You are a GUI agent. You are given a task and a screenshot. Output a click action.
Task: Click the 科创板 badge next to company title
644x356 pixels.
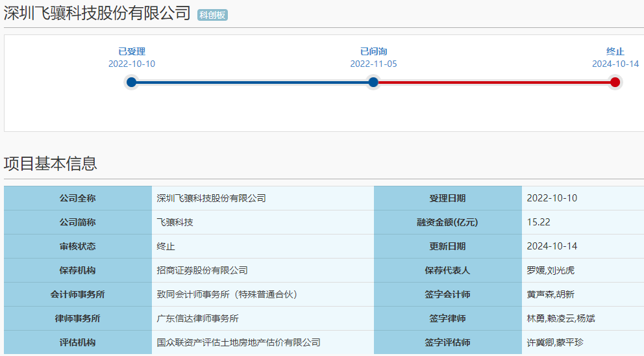click(212, 15)
